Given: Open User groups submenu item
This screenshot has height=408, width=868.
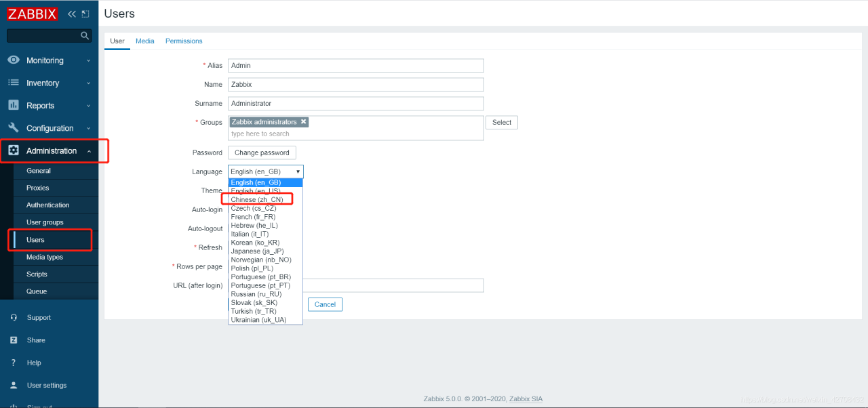Looking at the screenshot, I should point(45,222).
